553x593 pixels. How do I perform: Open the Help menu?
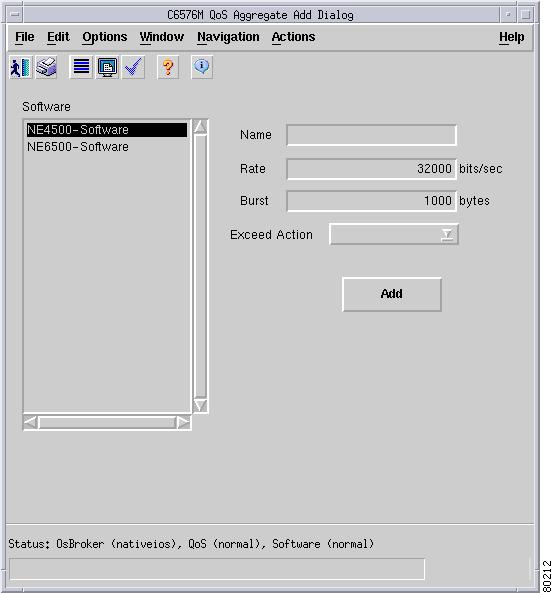click(x=511, y=37)
